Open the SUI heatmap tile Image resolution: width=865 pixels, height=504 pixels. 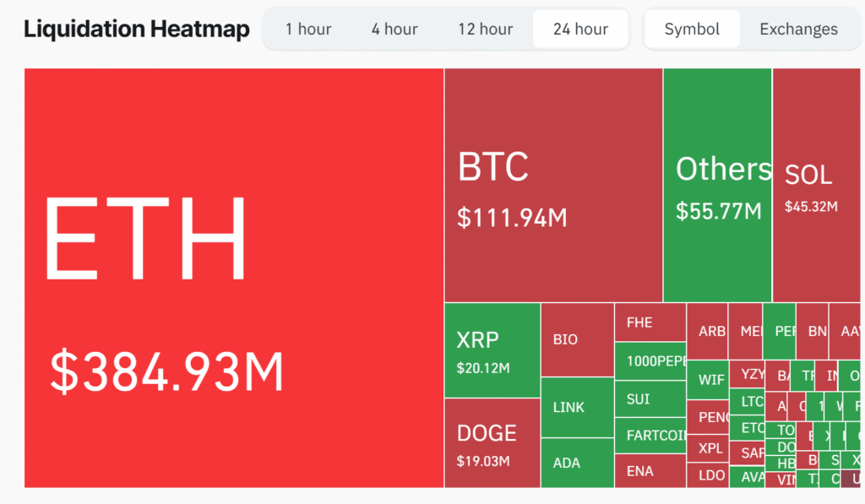(x=650, y=398)
